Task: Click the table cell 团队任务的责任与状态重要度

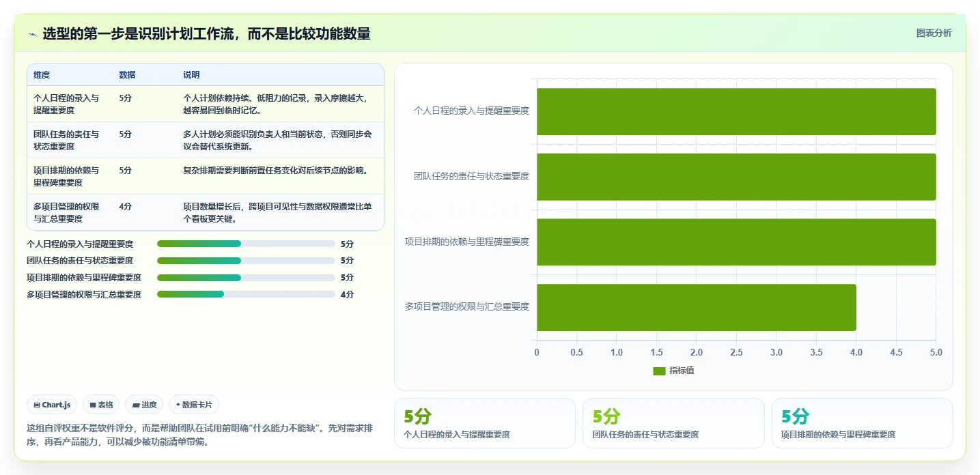Action: pos(66,140)
